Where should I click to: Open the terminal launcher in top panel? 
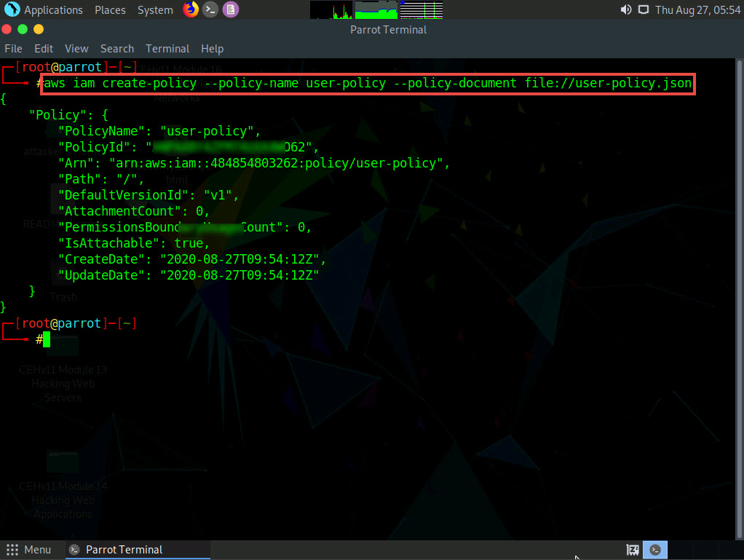(x=210, y=9)
